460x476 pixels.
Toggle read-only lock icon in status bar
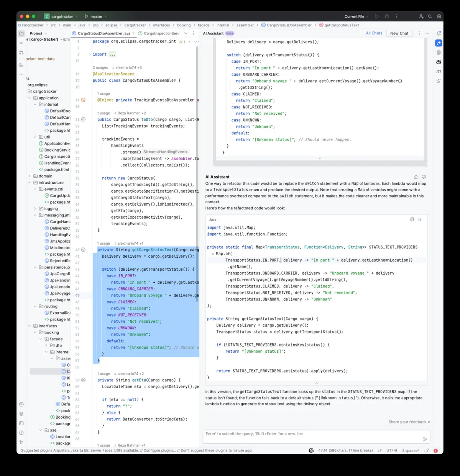427,451
